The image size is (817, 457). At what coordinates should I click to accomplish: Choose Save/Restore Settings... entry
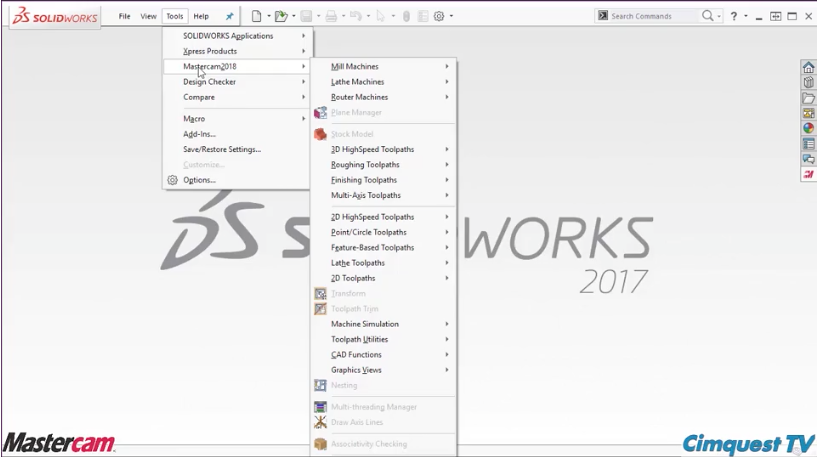pos(238,149)
